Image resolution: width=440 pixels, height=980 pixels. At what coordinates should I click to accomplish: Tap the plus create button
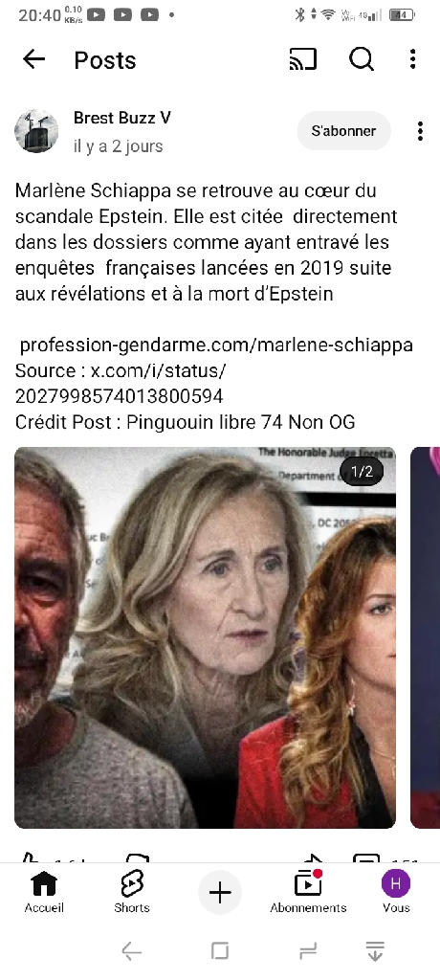219,893
